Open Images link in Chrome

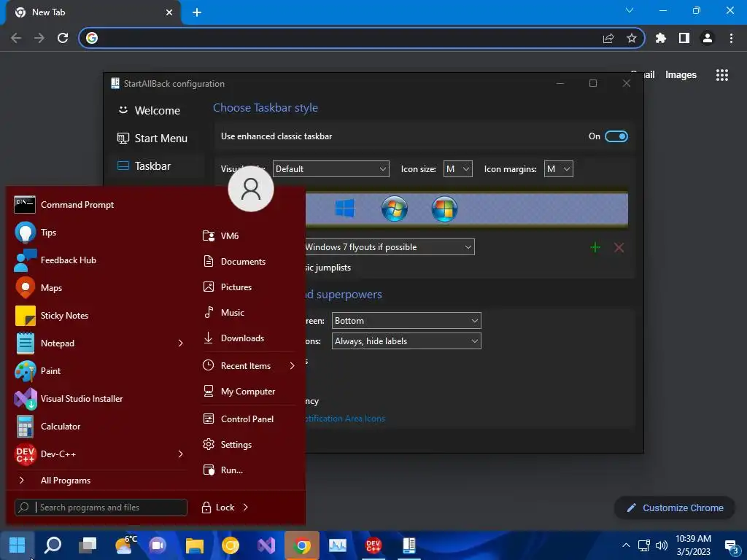[681, 75]
